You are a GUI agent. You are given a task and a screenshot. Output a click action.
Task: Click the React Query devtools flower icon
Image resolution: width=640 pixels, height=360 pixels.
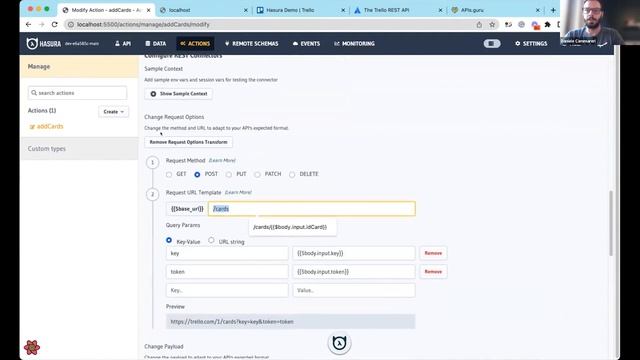click(32, 347)
